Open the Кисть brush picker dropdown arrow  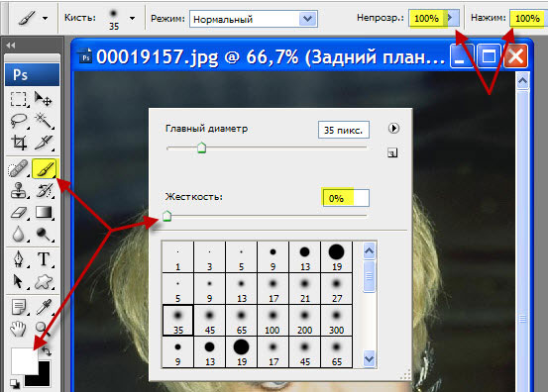(x=132, y=18)
